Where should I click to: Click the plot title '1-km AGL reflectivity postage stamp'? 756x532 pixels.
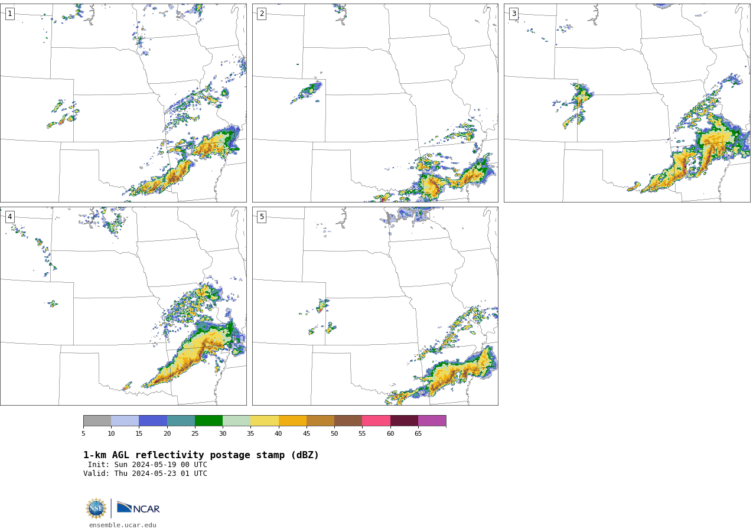point(201,455)
